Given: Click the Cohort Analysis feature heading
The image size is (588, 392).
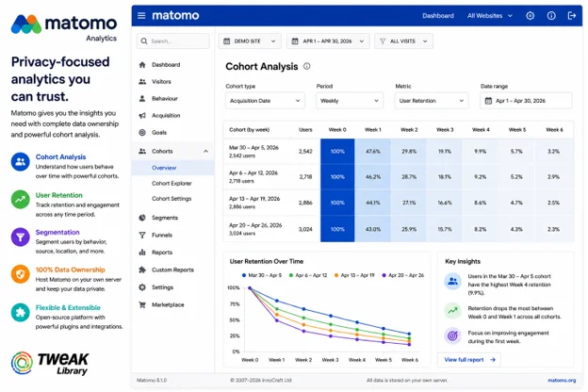Looking at the screenshot, I should coord(60,156).
